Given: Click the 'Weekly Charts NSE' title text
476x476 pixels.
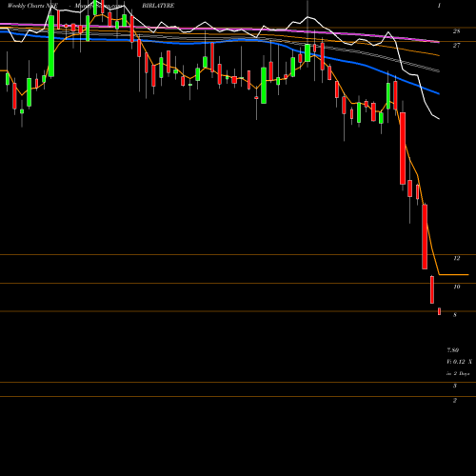Looking at the screenshot, I should (x=32, y=6).
